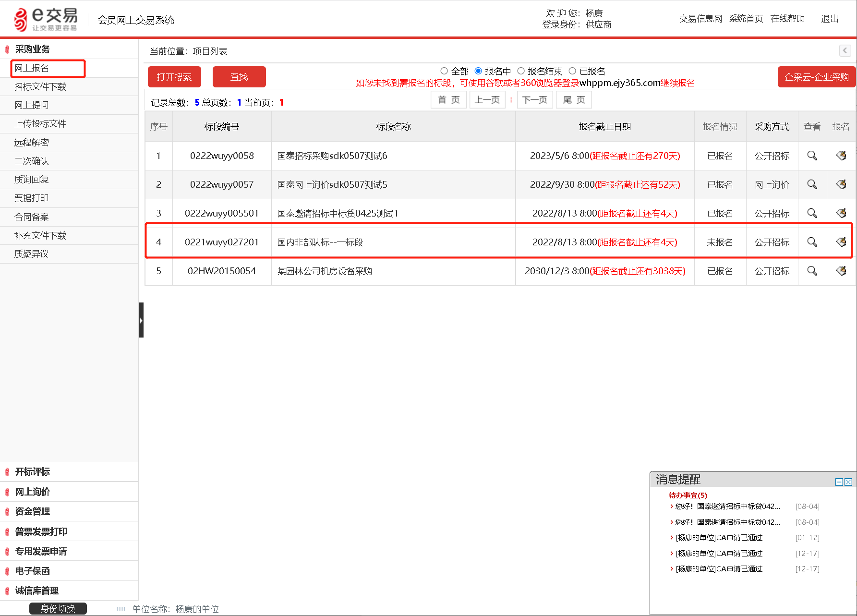Minimize the 消息提醒 panel
The image size is (857, 616).
(839, 482)
